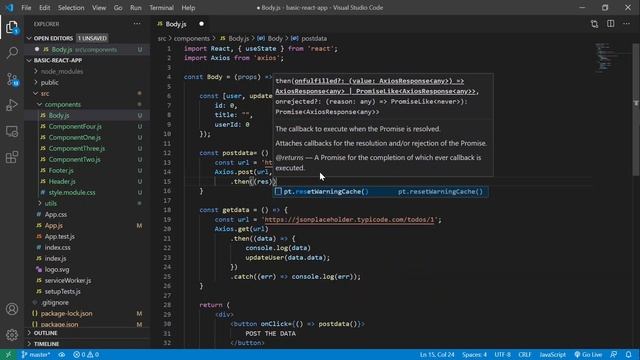Open the Manage gear icon

pyautogui.click(x=12, y=335)
